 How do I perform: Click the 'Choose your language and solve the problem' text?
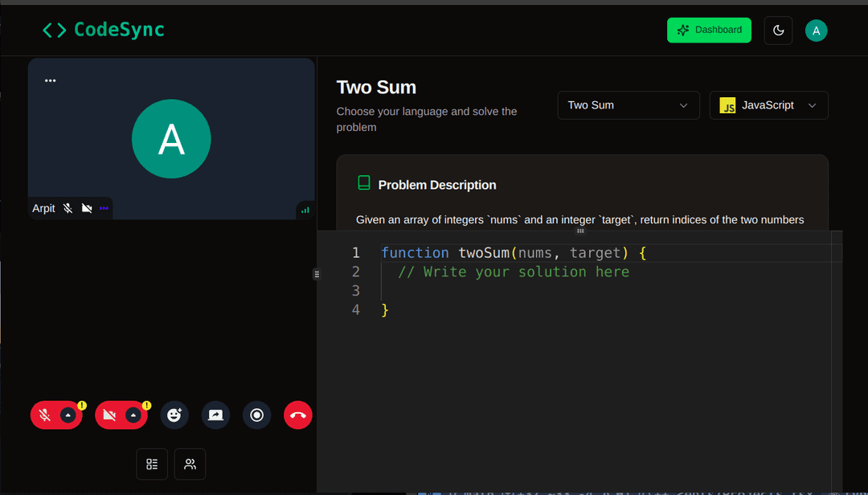click(x=427, y=119)
